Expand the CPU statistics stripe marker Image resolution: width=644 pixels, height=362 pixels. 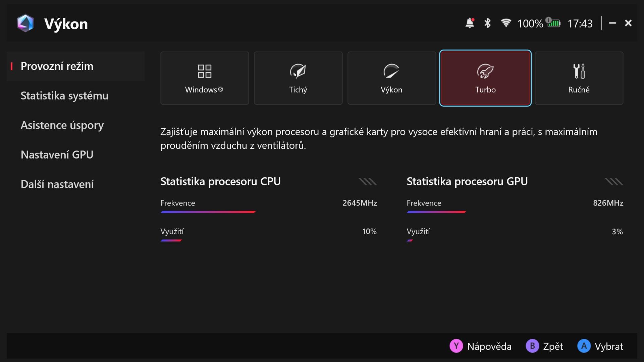click(368, 182)
